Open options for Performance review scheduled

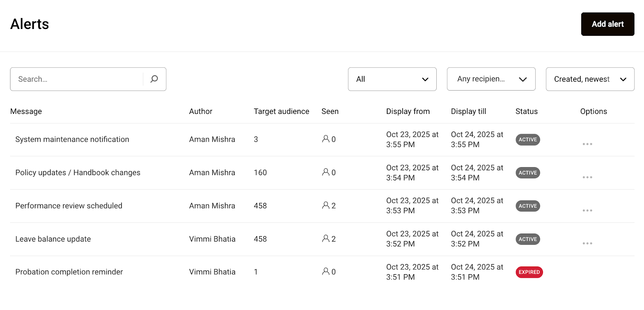[x=587, y=210]
